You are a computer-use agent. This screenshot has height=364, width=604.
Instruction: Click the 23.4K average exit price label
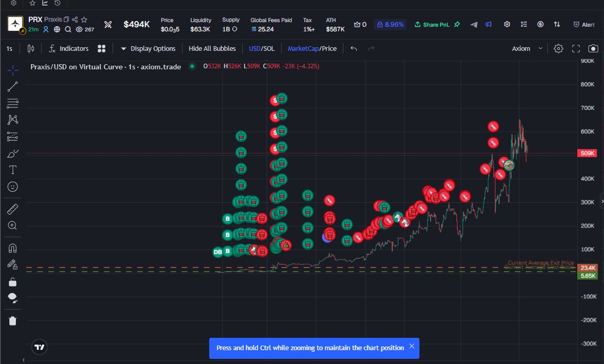coord(588,267)
